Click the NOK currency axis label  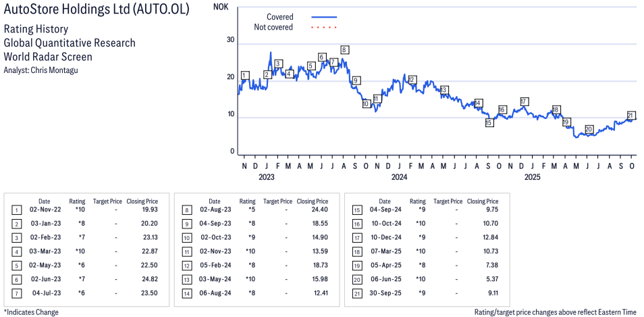(x=220, y=7)
